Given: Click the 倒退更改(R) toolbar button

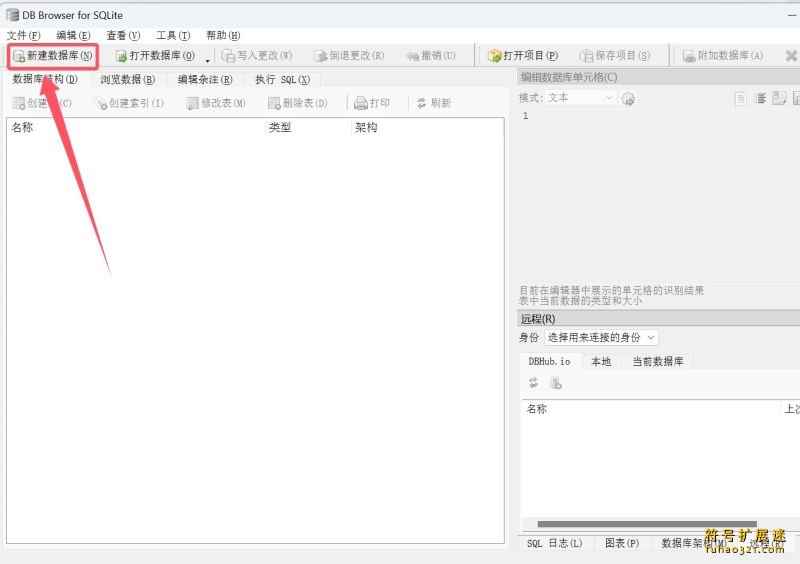Looking at the screenshot, I should pyautogui.click(x=349, y=56).
